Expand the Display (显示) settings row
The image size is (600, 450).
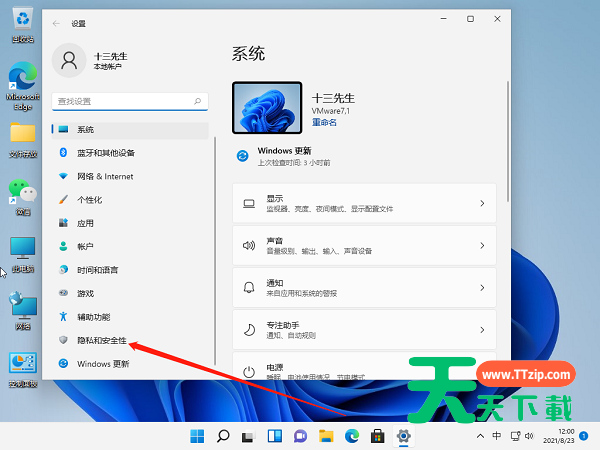[365, 203]
